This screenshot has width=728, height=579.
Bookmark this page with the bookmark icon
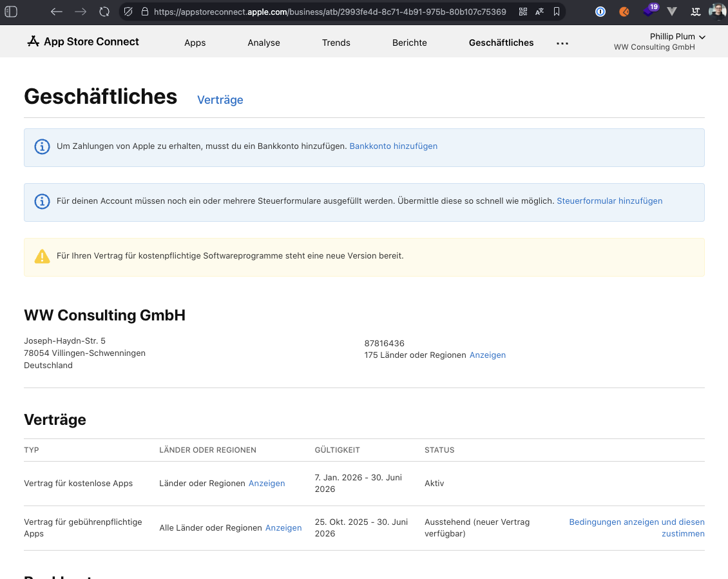[557, 12]
